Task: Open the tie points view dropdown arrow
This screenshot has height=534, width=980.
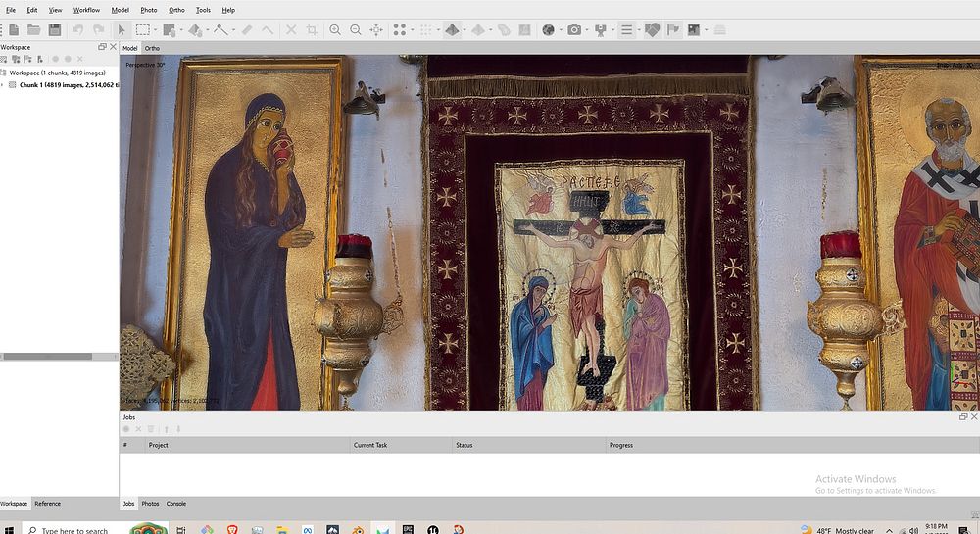Action: (x=412, y=30)
